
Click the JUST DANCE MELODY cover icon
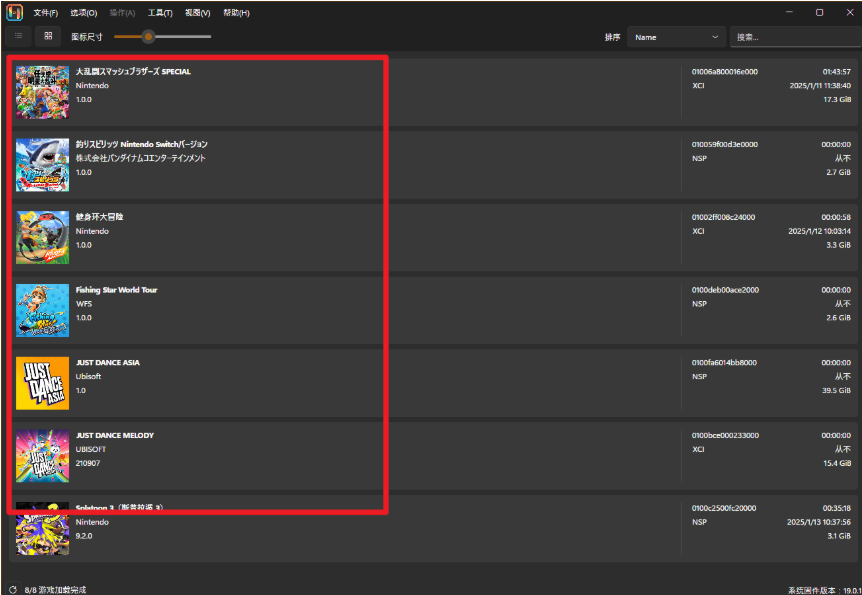point(42,456)
